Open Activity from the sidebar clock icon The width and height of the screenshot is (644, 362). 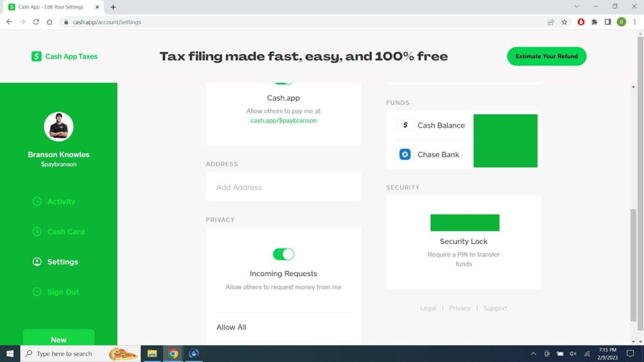[x=36, y=202]
